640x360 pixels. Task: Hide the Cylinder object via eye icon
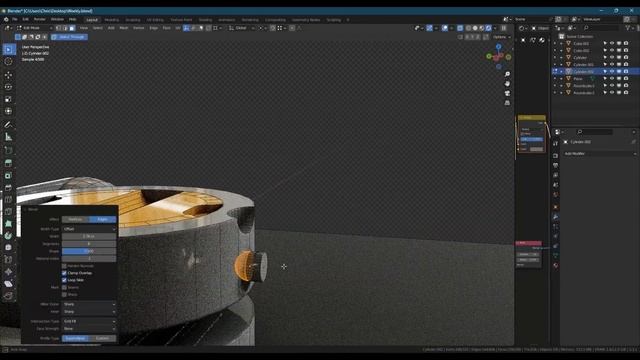coord(612,58)
